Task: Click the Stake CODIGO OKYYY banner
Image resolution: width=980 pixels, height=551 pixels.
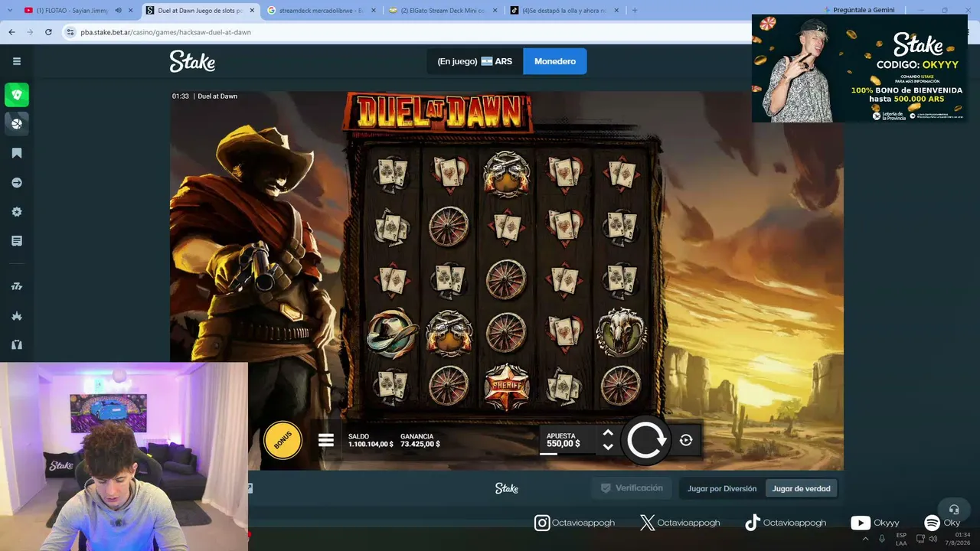Action: pyautogui.click(x=860, y=68)
